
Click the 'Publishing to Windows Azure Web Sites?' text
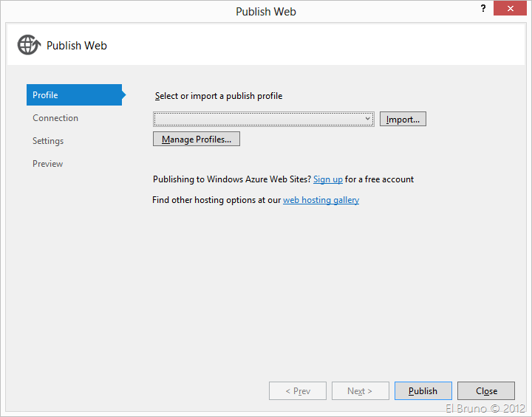pyautogui.click(x=231, y=179)
